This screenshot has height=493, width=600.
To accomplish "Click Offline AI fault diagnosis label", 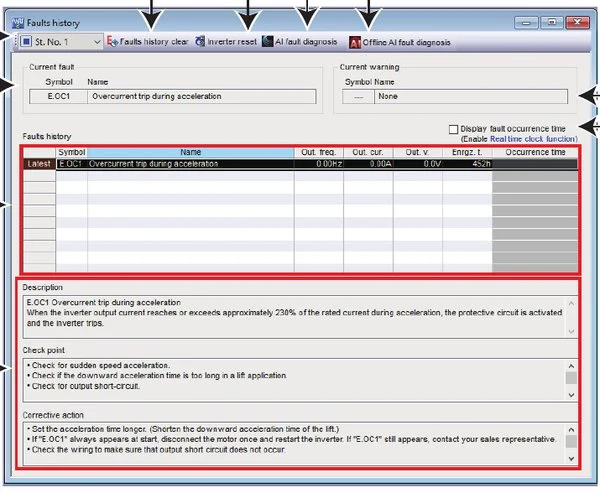I will (406, 42).
